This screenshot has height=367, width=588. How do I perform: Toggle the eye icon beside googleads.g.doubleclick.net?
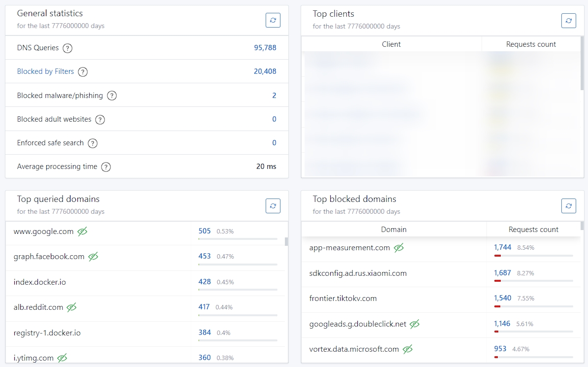click(415, 324)
